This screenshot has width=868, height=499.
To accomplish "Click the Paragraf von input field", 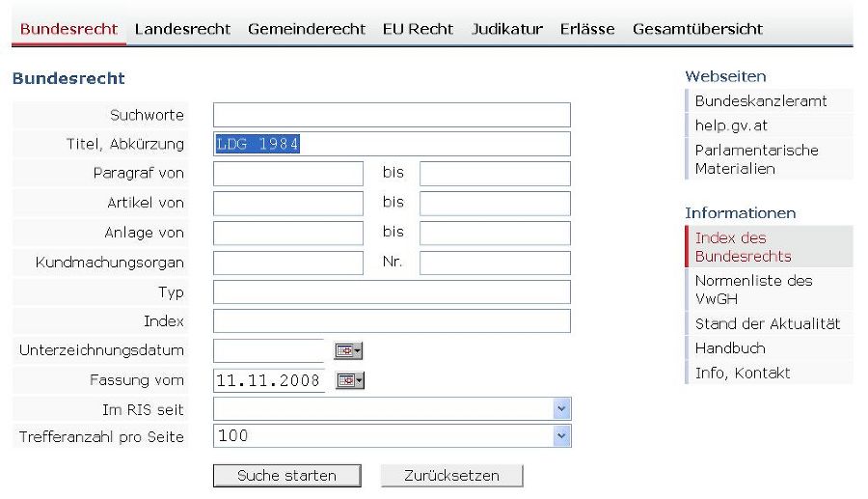I will [287, 174].
